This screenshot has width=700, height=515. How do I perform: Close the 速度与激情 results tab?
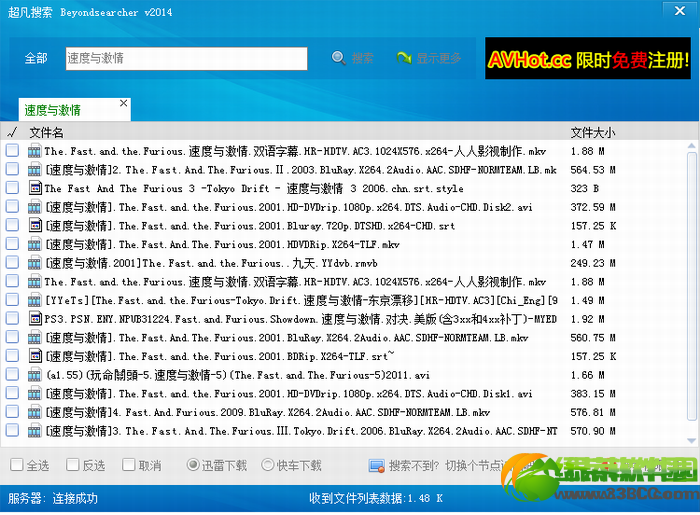pyautogui.click(x=124, y=103)
